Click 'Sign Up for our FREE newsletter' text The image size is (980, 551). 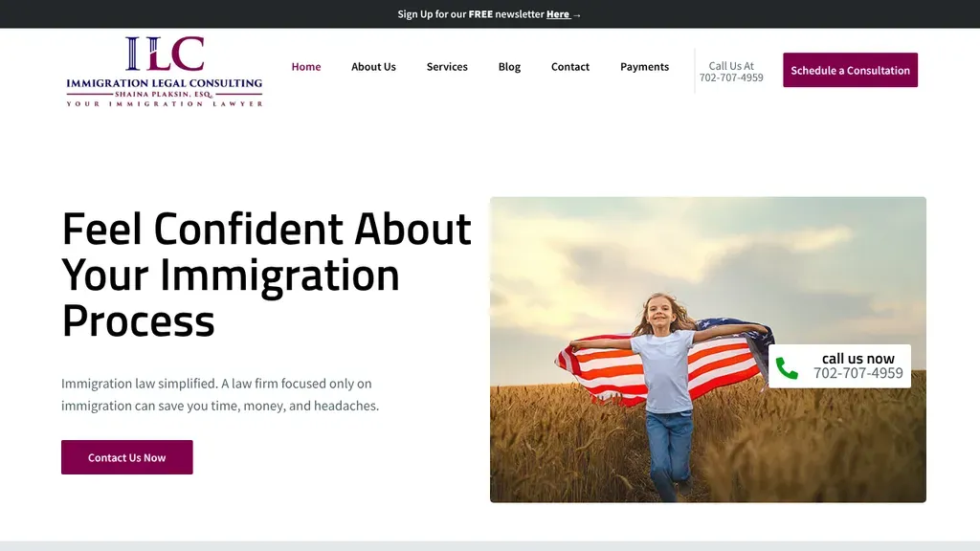pos(471,14)
